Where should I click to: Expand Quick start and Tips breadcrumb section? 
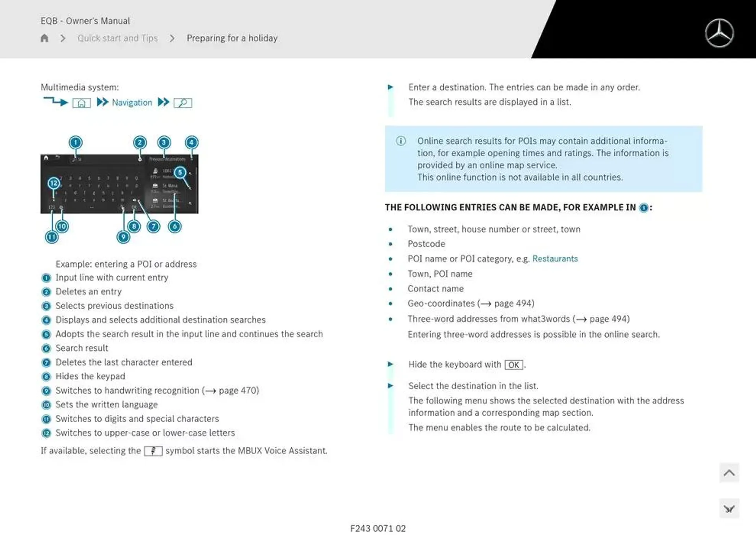118,38
